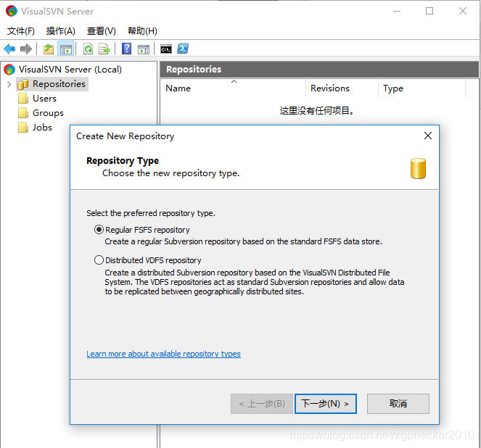Image resolution: width=481 pixels, height=448 pixels.
Task: Sort by the Revisions column header
Action: pos(342,88)
